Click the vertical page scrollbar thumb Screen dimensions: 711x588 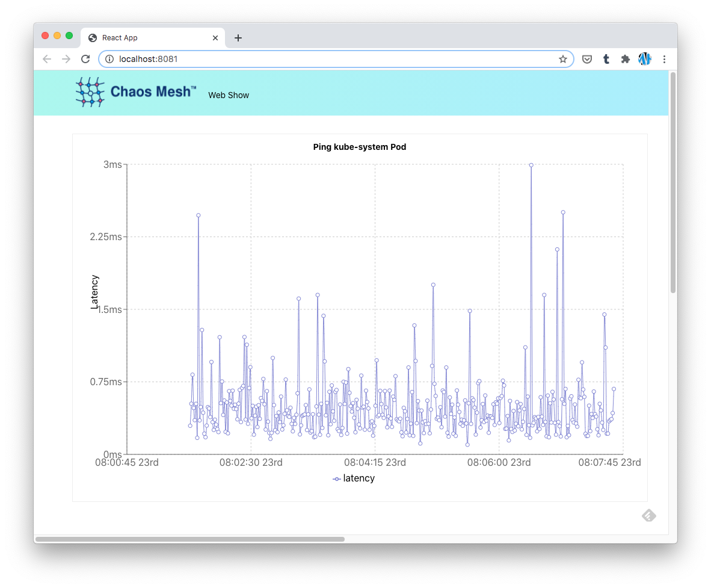click(673, 183)
